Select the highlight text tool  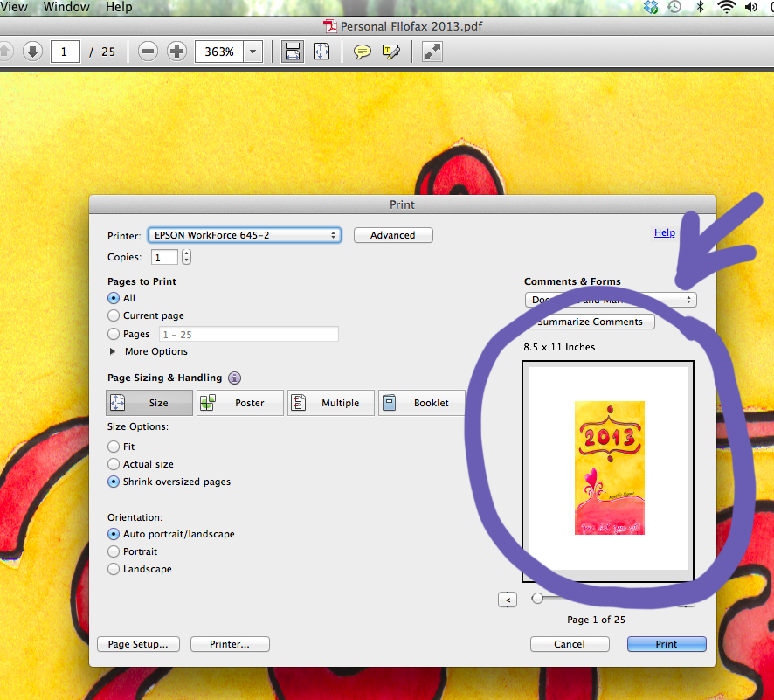pyautogui.click(x=390, y=52)
